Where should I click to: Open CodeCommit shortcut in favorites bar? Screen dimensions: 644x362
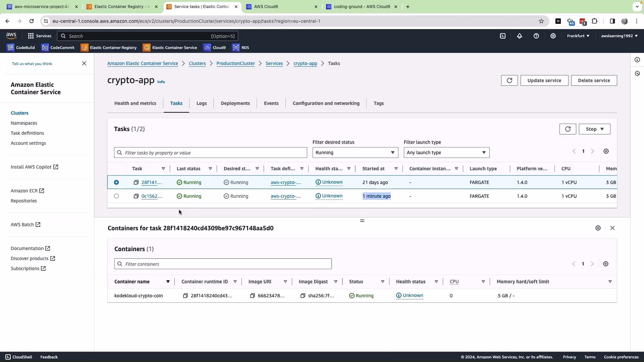(58, 48)
